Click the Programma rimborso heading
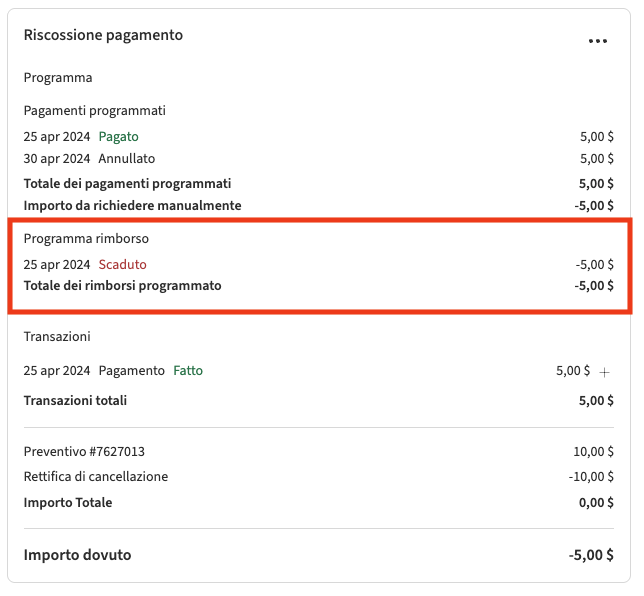 86,238
